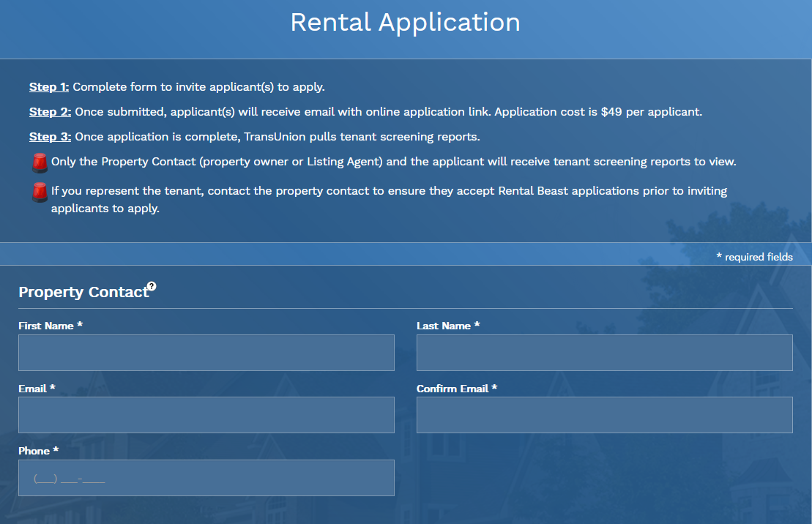This screenshot has height=524, width=812.
Task: Click the underlined Step 3 label
Action: (x=49, y=136)
